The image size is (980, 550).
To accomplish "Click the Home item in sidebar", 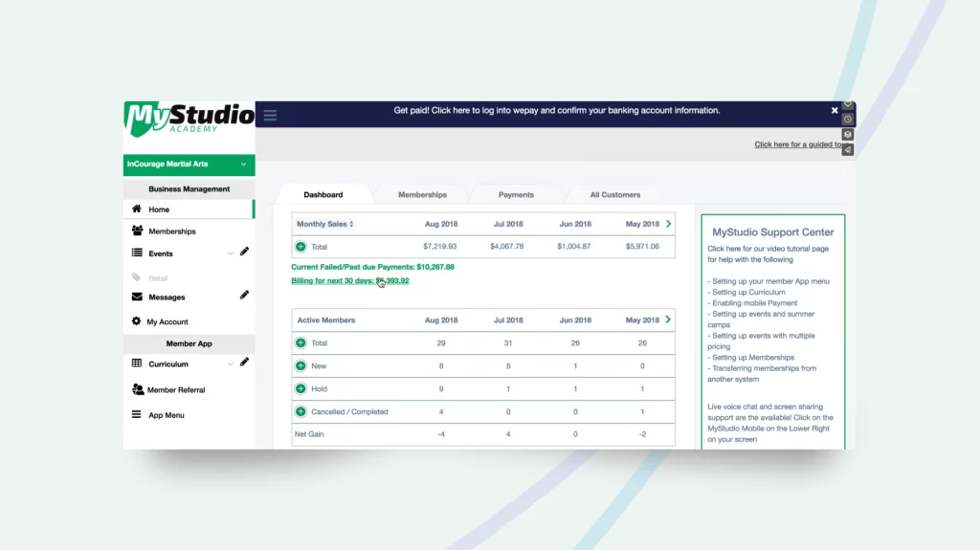I will (x=189, y=209).
